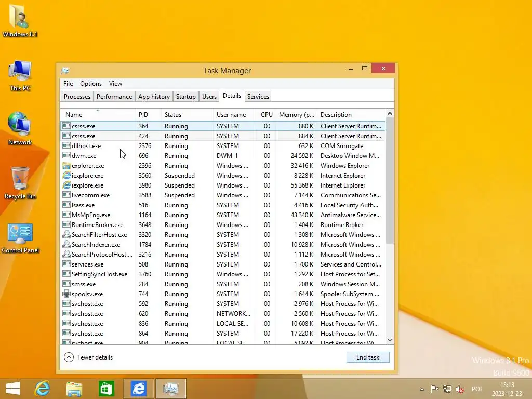532x399 pixels.
Task: Click the scrollbar up arrow
Action: [x=390, y=113]
